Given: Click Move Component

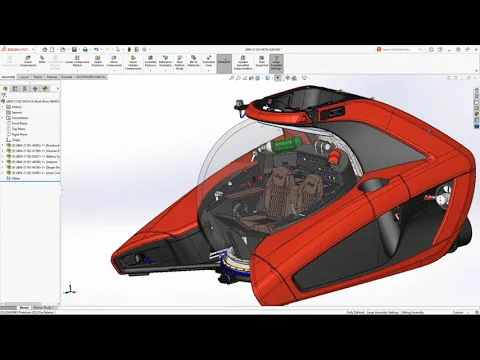Looking at the screenshot, I should click(x=114, y=61).
